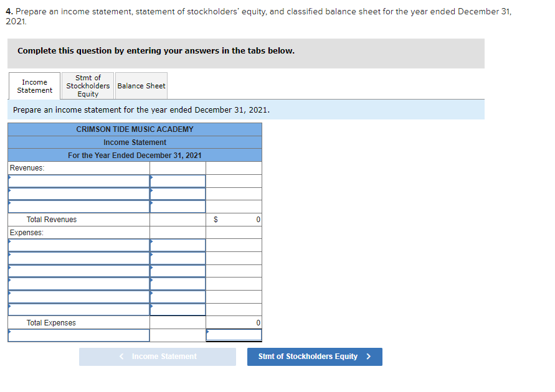The height and width of the screenshot is (392, 555).
Task: Select the Expenses header row
Action: pyautogui.click(x=78, y=232)
